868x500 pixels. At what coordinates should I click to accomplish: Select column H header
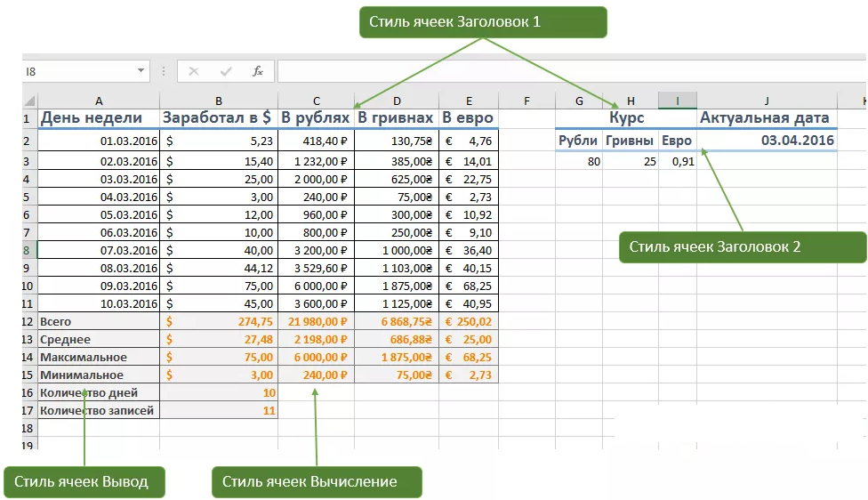[631, 101]
